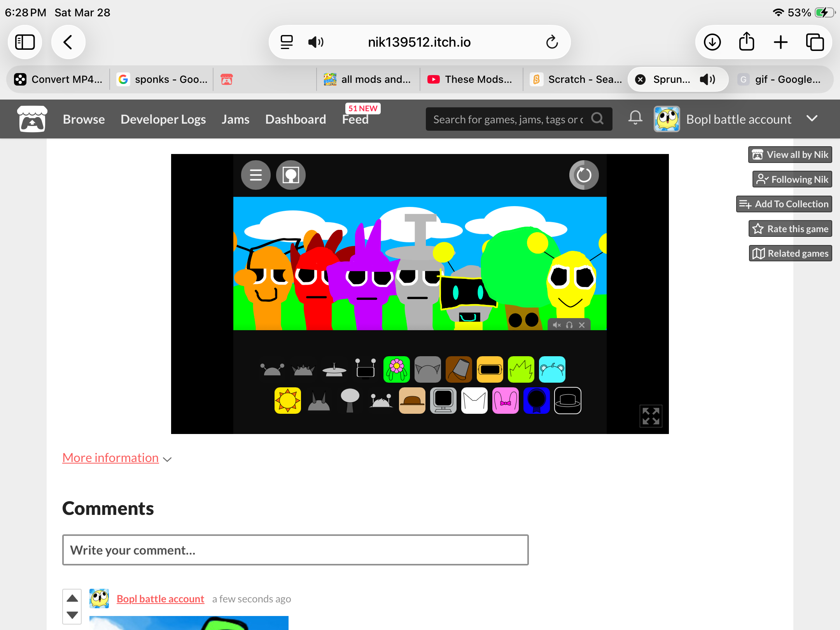Screen dimensions: 840x630
Task: Open the Bopl battle account dropdown
Action: [x=812, y=118]
